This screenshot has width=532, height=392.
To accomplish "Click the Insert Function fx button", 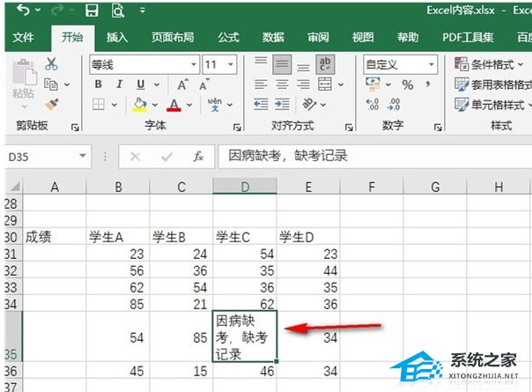I will [198, 157].
